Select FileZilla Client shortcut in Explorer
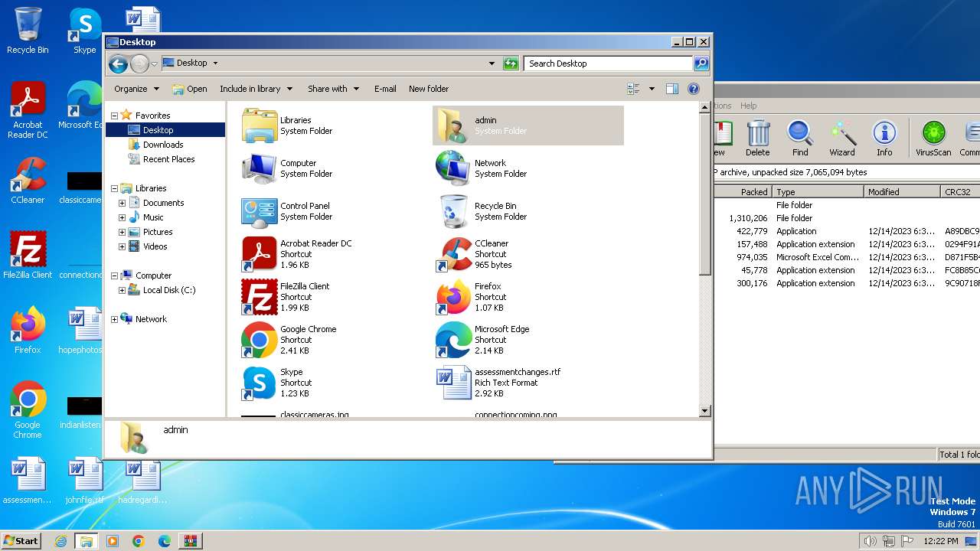This screenshot has width=980, height=551. click(x=260, y=297)
